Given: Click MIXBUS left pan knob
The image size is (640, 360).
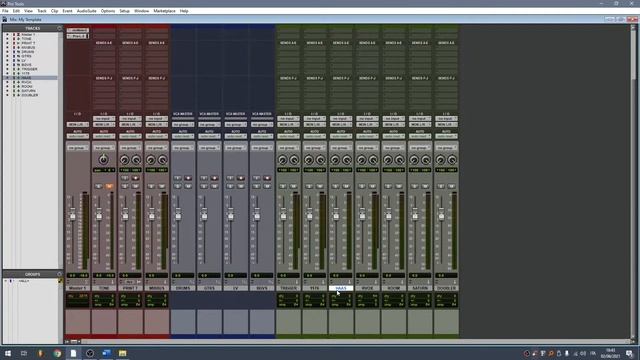Looking at the screenshot, I should click(151, 160).
